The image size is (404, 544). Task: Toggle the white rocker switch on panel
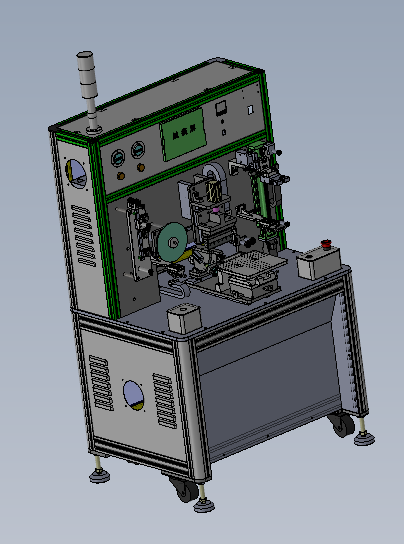pyautogui.click(x=250, y=110)
